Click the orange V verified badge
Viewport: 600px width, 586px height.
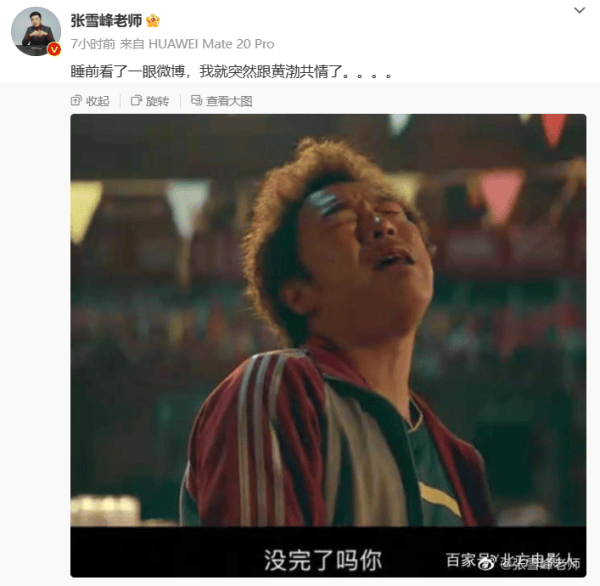[x=54, y=49]
